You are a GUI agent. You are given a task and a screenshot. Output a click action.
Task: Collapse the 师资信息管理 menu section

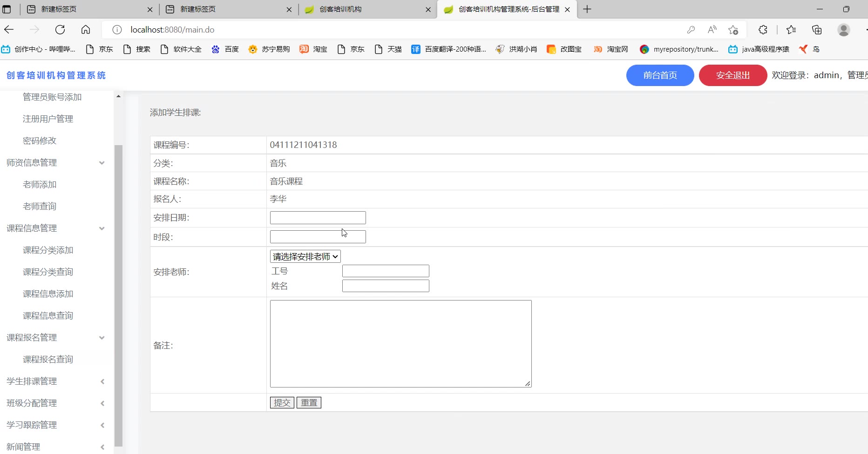[x=102, y=163]
